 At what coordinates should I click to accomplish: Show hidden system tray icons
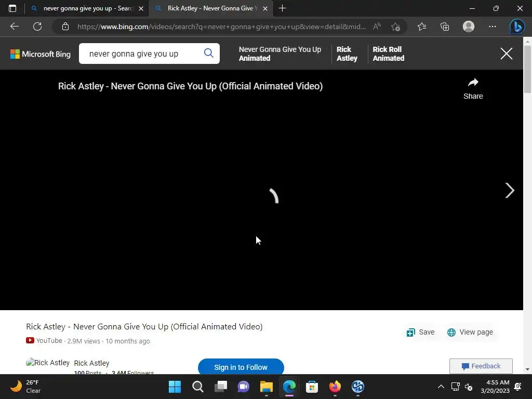tap(441, 387)
